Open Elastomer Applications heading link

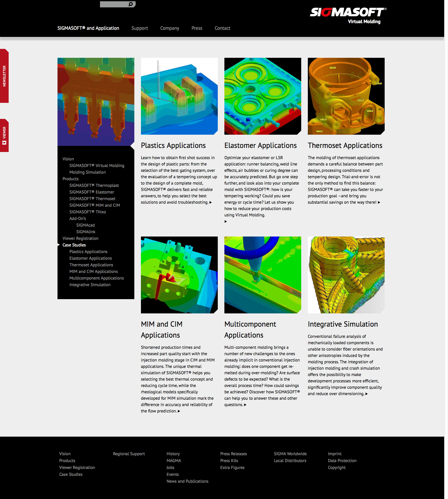261,146
